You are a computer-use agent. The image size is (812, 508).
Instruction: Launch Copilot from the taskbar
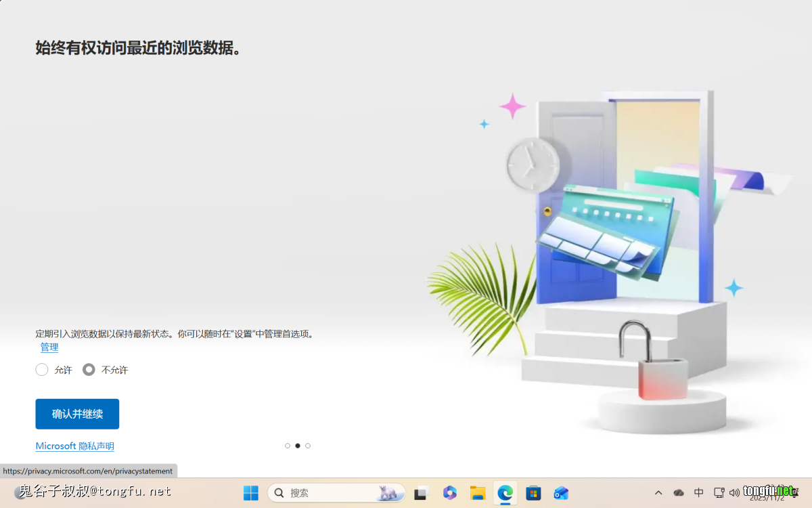tap(450, 493)
